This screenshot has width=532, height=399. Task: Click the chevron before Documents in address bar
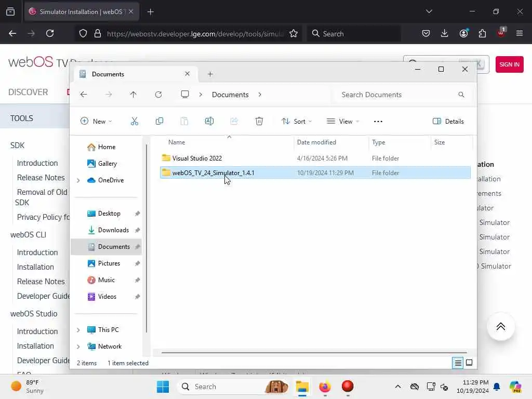point(201,95)
